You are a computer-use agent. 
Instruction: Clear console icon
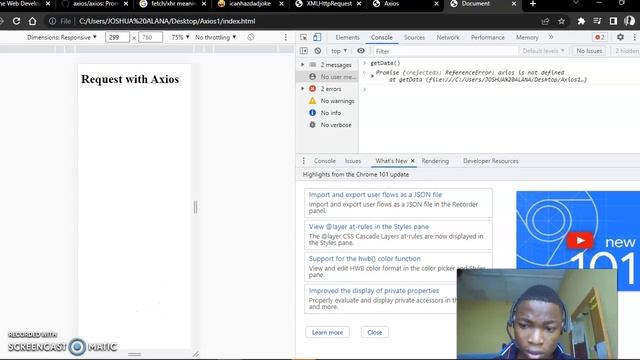point(318,51)
